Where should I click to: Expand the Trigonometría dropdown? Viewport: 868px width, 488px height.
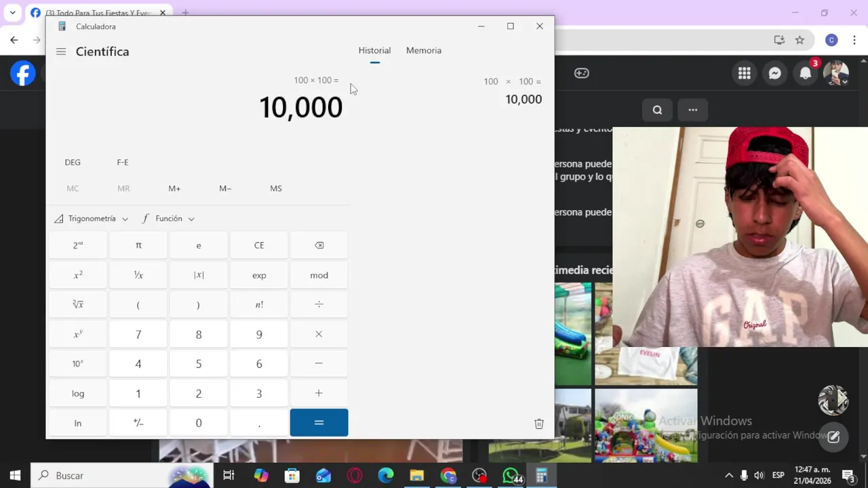click(92, 219)
